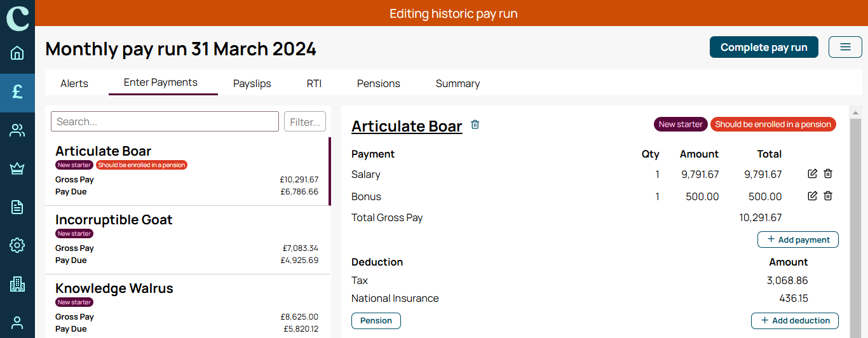Click the Add payment button
The width and height of the screenshot is (868, 338).
coord(798,240)
